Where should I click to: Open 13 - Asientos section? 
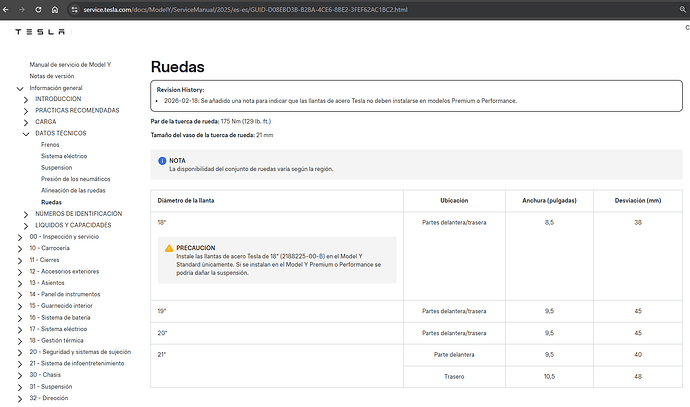47,283
